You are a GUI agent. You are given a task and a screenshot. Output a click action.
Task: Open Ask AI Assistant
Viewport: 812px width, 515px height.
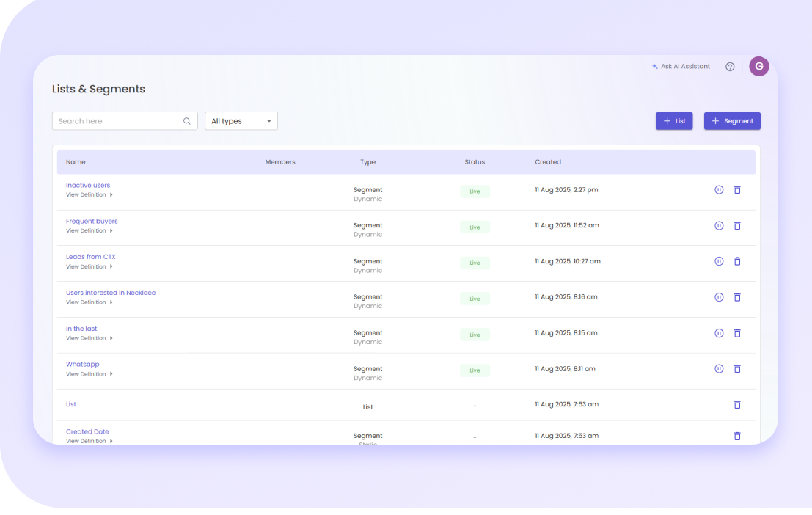point(681,66)
